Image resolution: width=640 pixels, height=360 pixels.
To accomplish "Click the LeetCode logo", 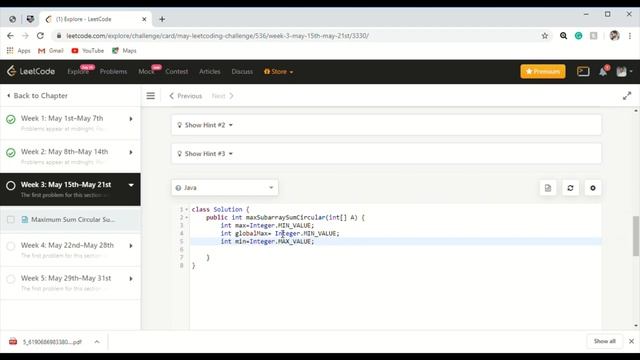I will (x=31, y=71).
